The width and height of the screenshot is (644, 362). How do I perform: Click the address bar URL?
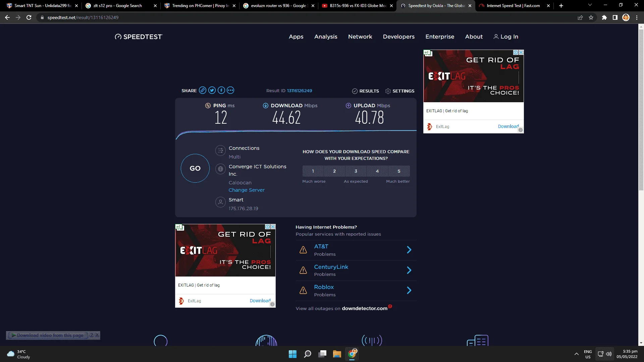point(83,17)
